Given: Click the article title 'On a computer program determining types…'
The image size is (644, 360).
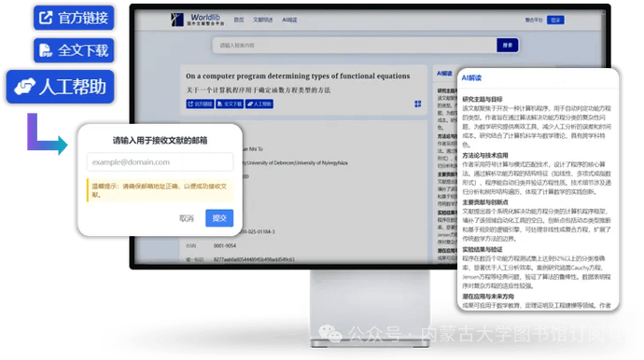Looking at the screenshot, I should click(298, 76).
